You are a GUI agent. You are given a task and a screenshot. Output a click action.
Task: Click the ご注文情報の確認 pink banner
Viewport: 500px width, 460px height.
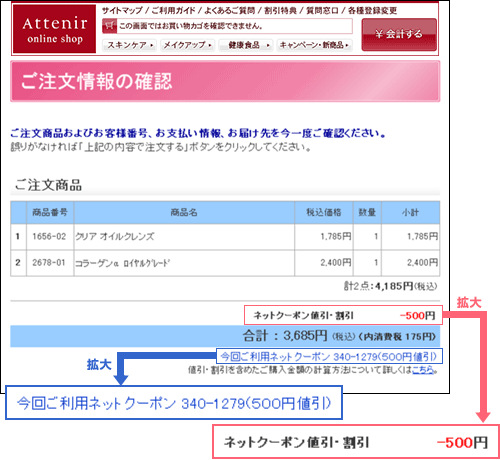click(225, 81)
